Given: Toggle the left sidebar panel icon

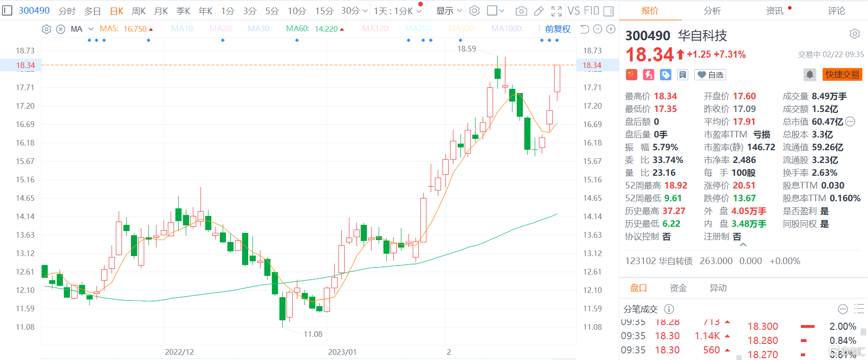Looking at the screenshot, I should [x=7, y=10].
